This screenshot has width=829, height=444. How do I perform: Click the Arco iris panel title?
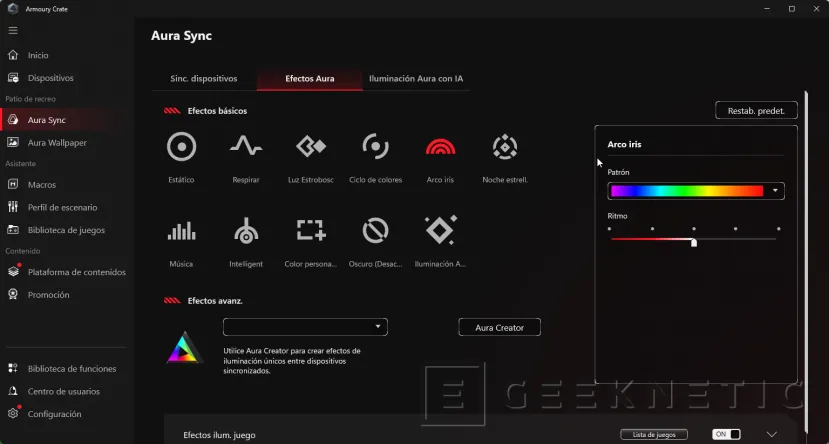click(624, 144)
